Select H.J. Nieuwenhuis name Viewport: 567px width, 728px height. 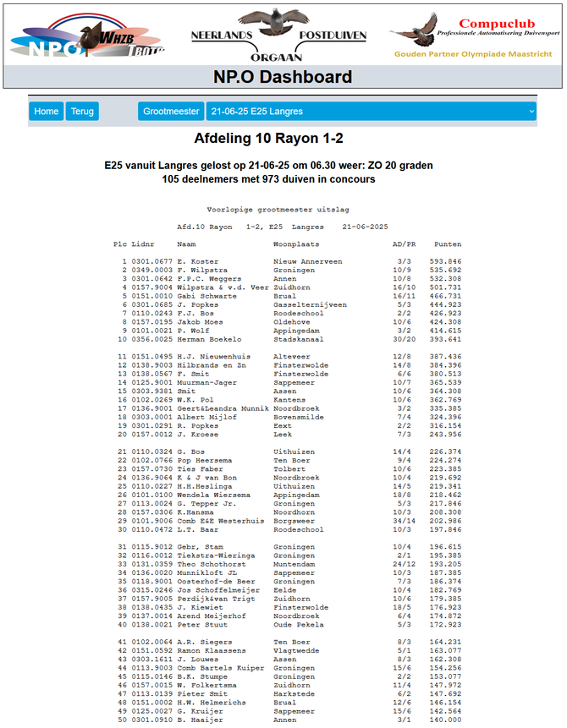[x=214, y=357]
